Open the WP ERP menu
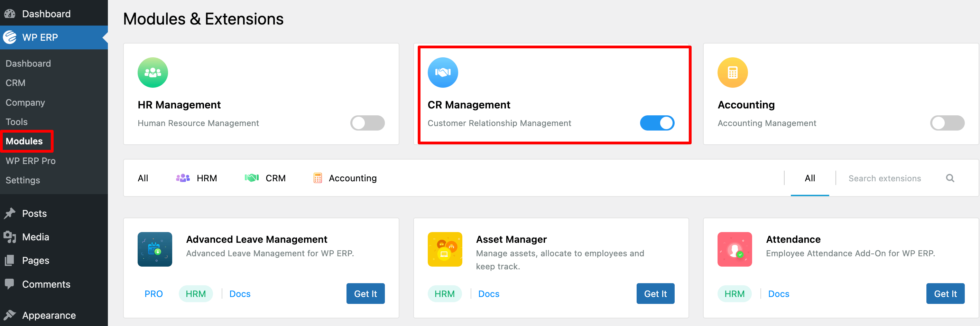The width and height of the screenshot is (980, 326). click(54, 37)
